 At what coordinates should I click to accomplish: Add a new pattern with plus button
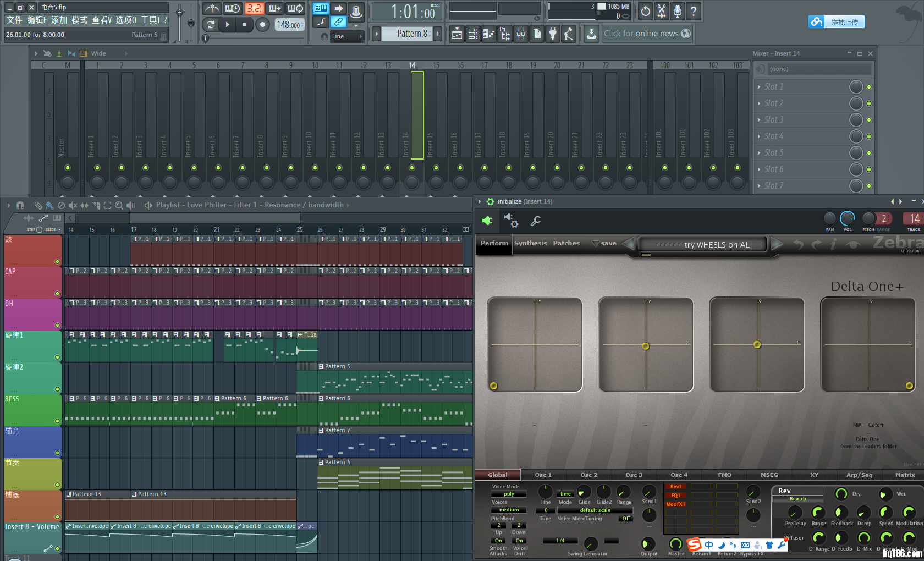pos(438,34)
